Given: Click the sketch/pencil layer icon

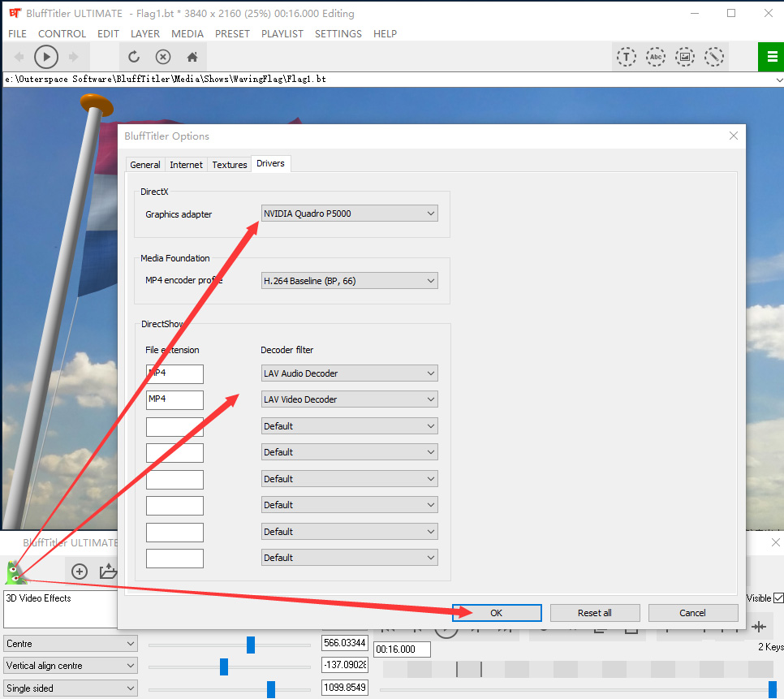Looking at the screenshot, I should click(x=714, y=57).
